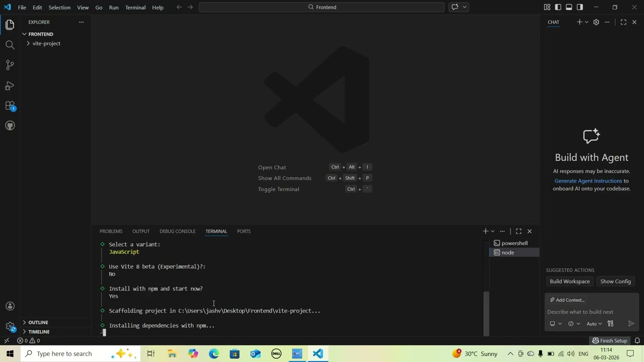This screenshot has height=362, width=644.
Task: Open the Terminal menu
Action: pos(135,8)
